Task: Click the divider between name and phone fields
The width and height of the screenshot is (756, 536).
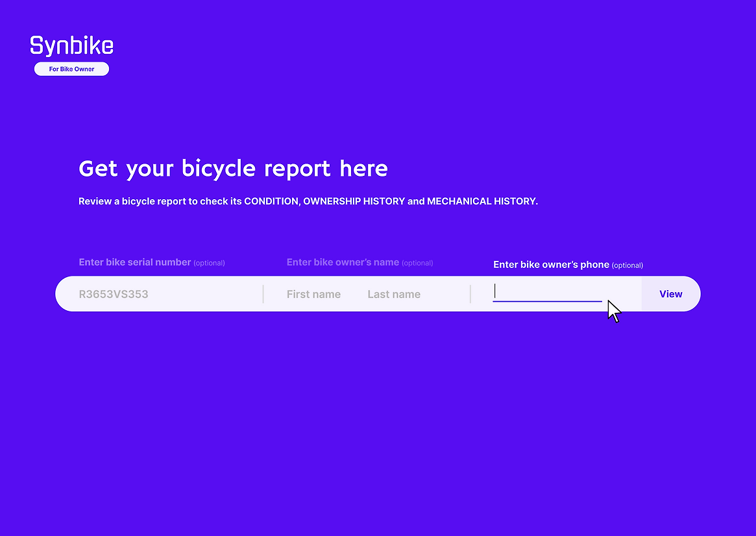Action: (470, 294)
